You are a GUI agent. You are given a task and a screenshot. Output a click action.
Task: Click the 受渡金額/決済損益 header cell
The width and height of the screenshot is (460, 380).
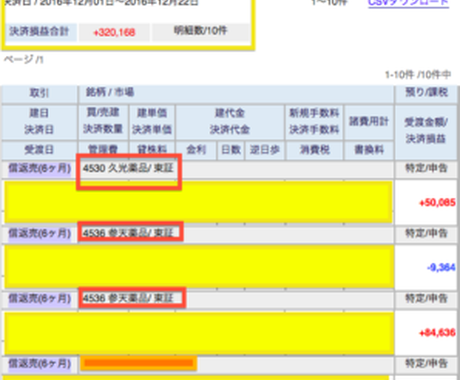coord(426,131)
